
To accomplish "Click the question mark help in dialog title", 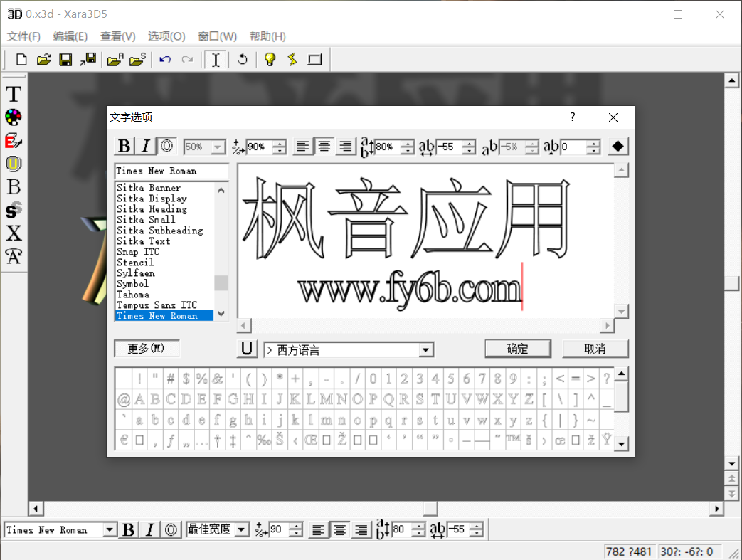I will pyautogui.click(x=573, y=117).
